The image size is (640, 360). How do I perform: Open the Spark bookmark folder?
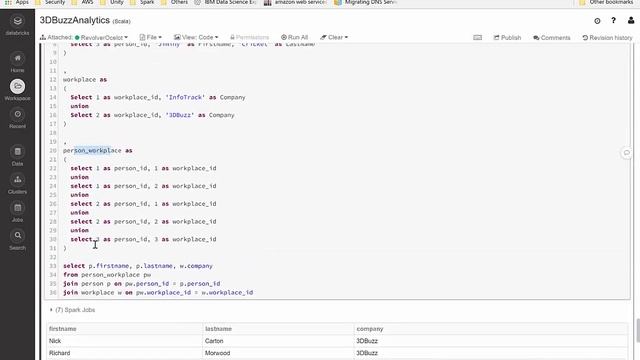point(142,2)
